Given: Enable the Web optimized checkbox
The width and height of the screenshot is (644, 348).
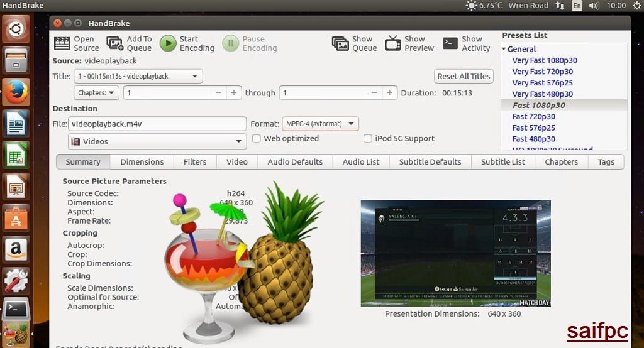Looking at the screenshot, I should (x=257, y=138).
